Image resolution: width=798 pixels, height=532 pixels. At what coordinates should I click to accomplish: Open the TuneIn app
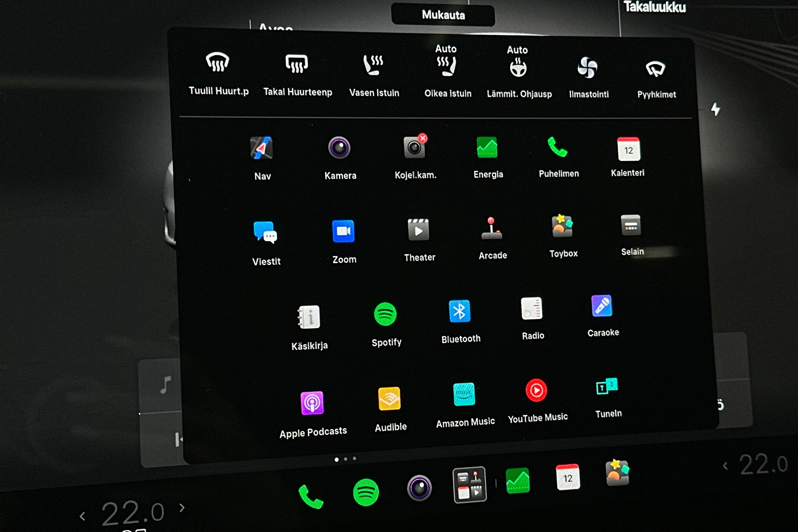(607, 386)
